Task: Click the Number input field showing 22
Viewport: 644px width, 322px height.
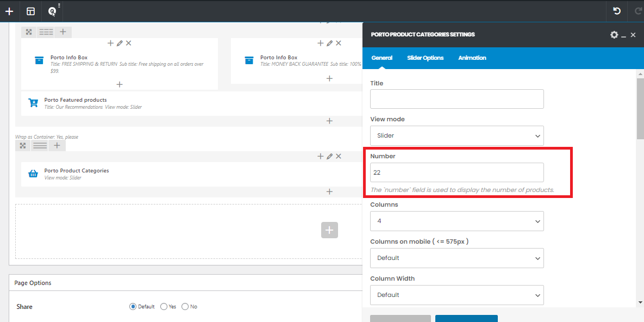Action: (457, 173)
